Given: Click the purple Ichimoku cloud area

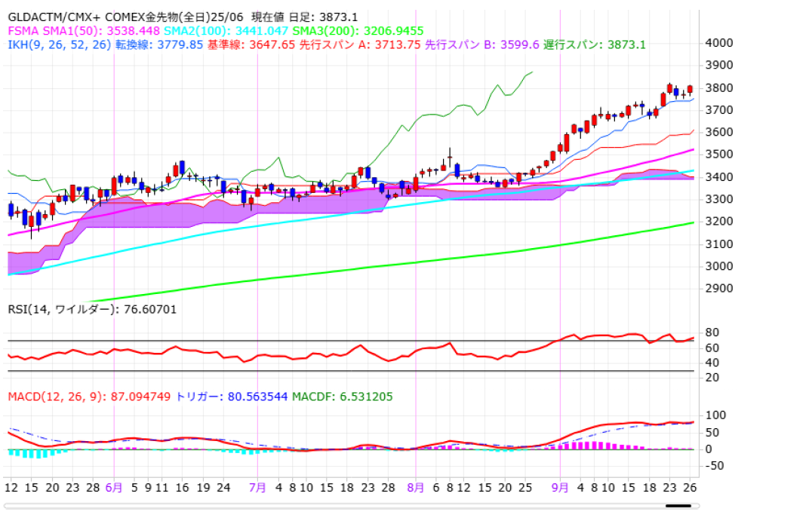Looking at the screenshot, I should [x=151, y=213].
